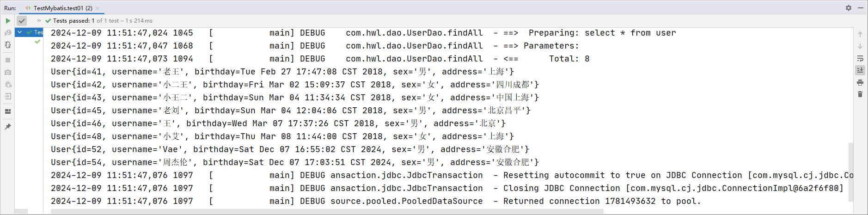Close the TestMybatis.test01 tab
The width and height of the screenshot is (868, 215).
(x=98, y=8)
